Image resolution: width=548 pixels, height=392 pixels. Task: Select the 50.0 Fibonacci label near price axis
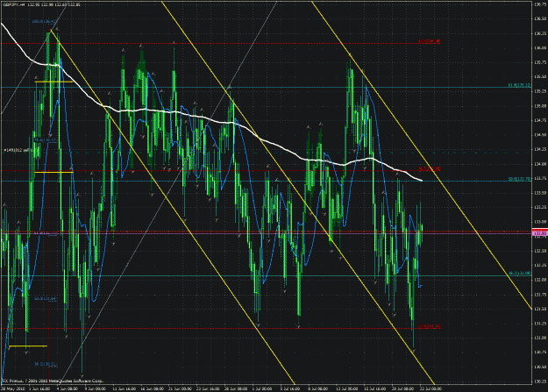click(x=519, y=179)
